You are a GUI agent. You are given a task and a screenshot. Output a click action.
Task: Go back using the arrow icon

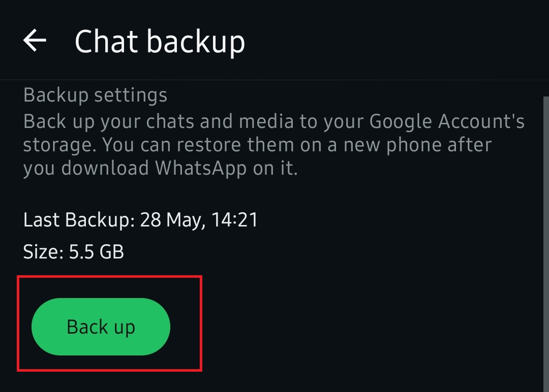[35, 41]
